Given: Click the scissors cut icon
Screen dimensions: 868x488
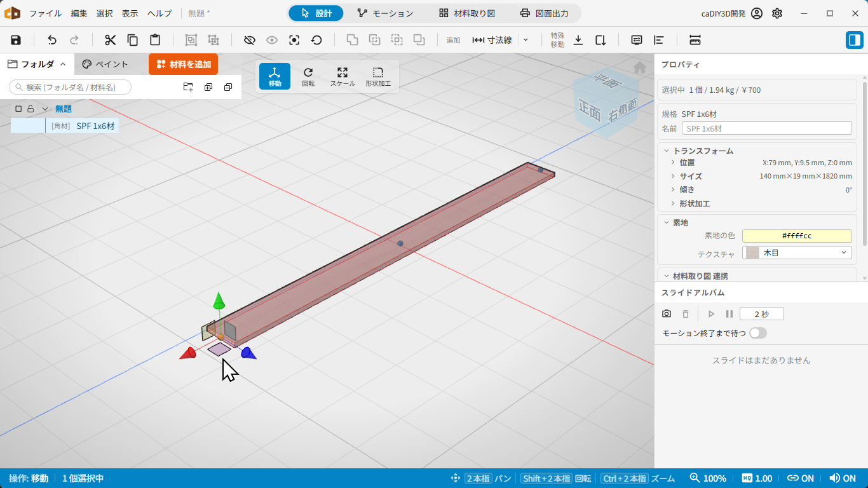Looking at the screenshot, I should tap(111, 40).
